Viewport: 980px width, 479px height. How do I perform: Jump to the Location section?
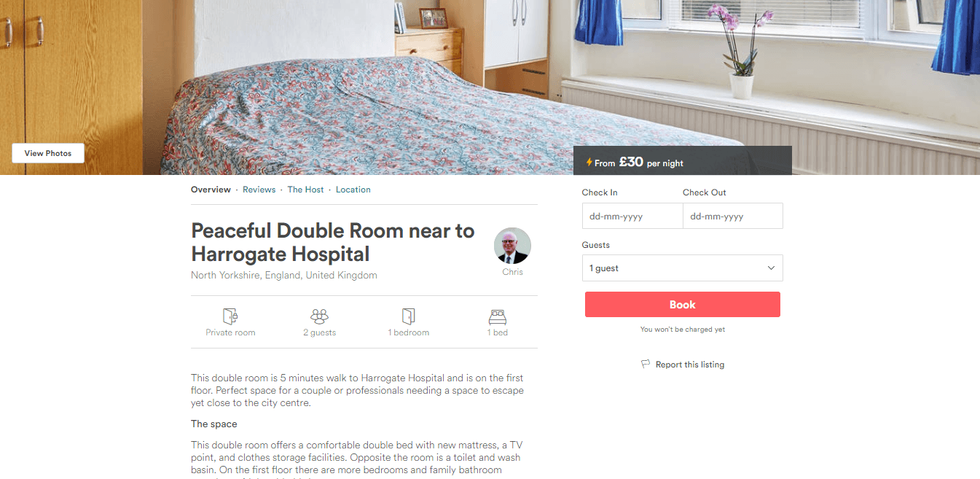pos(353,190)
